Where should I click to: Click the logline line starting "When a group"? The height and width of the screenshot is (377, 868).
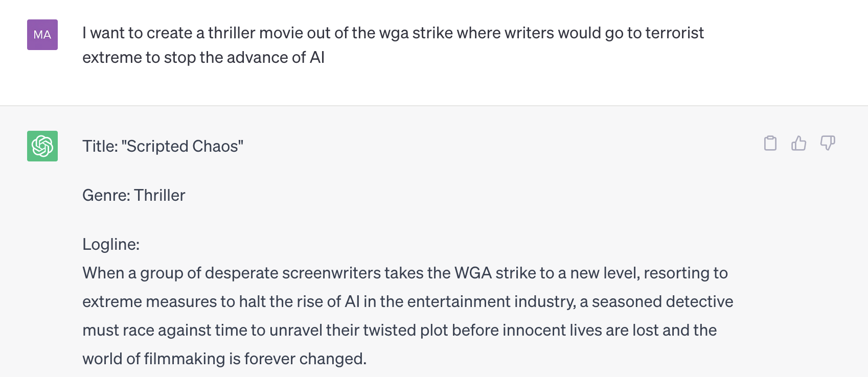[405, 273]
